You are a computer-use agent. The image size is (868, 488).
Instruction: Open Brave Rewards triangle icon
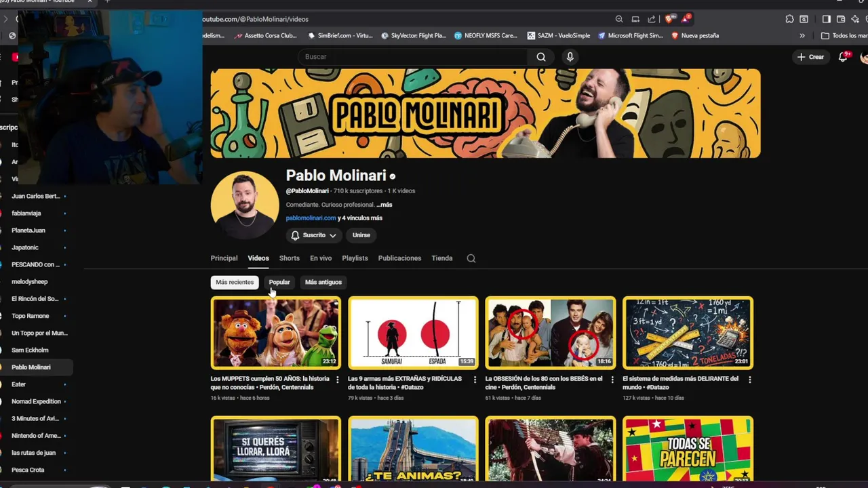point(686,19)
